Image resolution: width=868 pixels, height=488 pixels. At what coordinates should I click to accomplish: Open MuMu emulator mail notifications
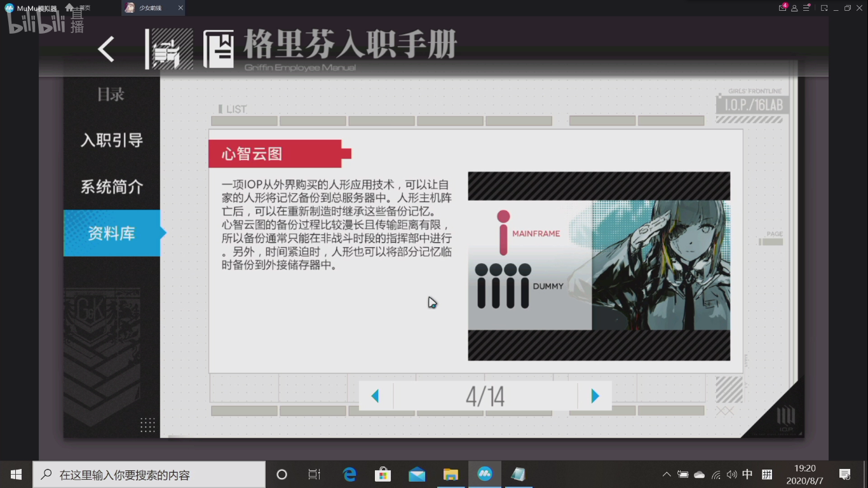coord(783,8)
